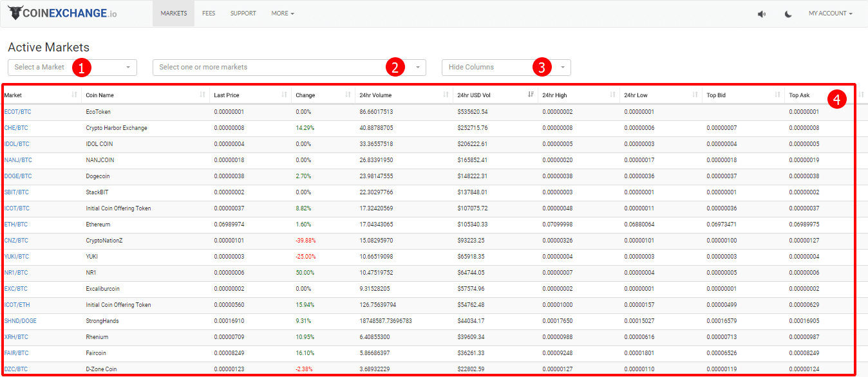Open the ECOT/BTC market link
The height and width of the screenshot is (377, 868).
(x=17, y=112)
